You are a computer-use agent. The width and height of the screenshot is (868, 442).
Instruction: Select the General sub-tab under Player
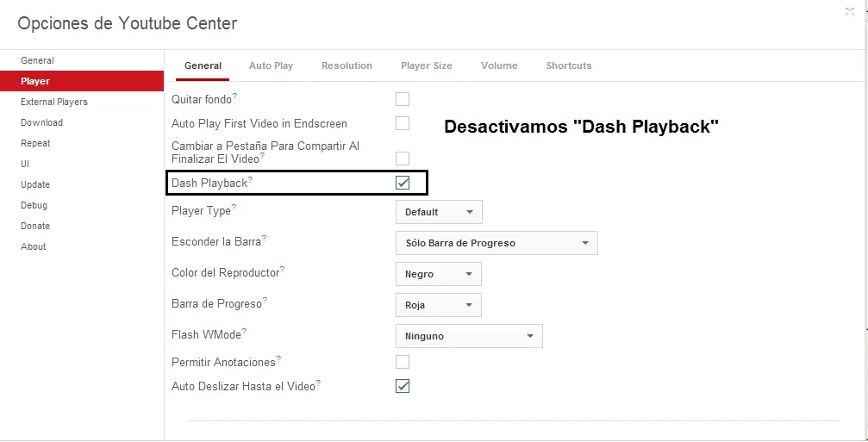coord(203,65)
